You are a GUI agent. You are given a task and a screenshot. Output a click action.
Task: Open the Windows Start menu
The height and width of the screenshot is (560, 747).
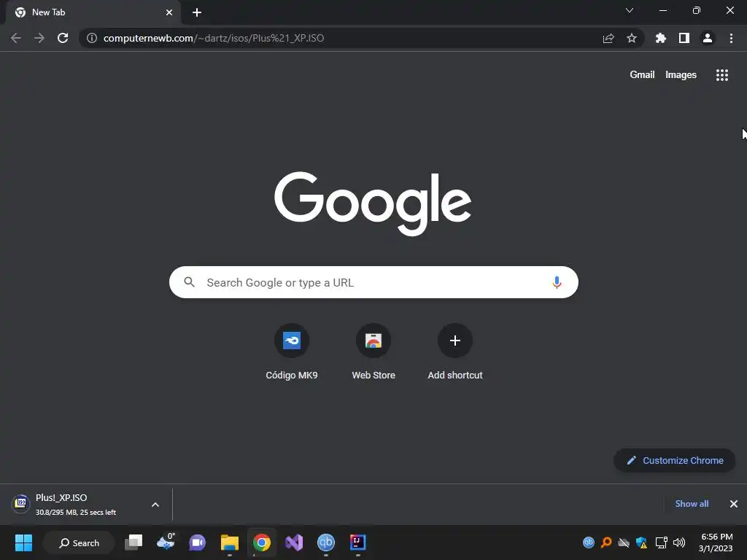(x=23, y=542)
